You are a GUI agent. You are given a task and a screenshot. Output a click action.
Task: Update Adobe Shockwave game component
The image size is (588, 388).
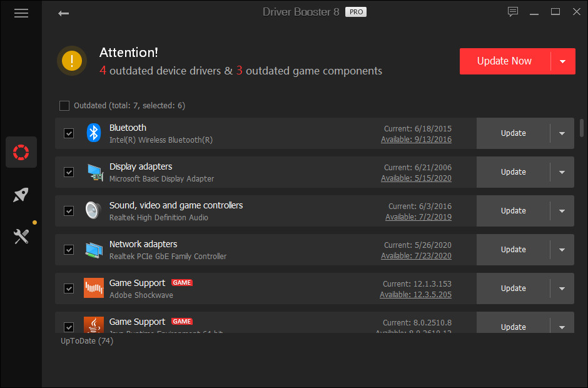coord(513,288)
